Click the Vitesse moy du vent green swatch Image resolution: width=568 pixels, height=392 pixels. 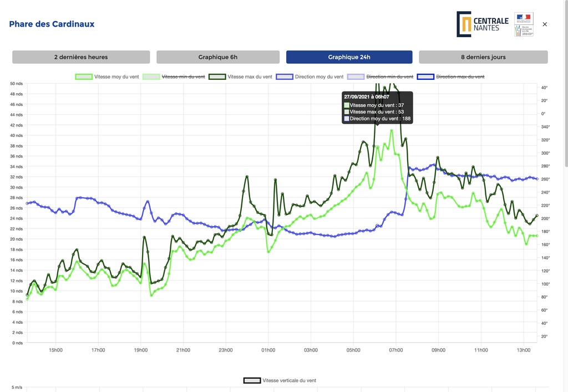84,77
